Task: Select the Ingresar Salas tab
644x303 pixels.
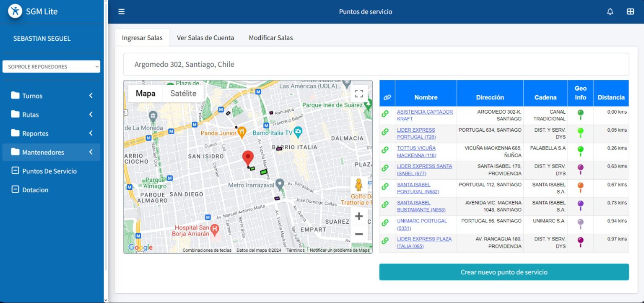Action: (142, 38)
